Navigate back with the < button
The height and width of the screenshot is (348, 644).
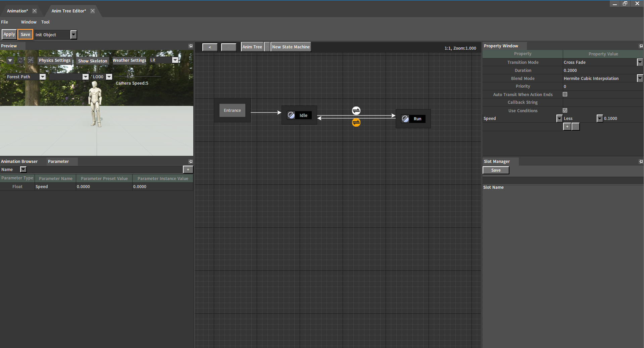point(210,47)
